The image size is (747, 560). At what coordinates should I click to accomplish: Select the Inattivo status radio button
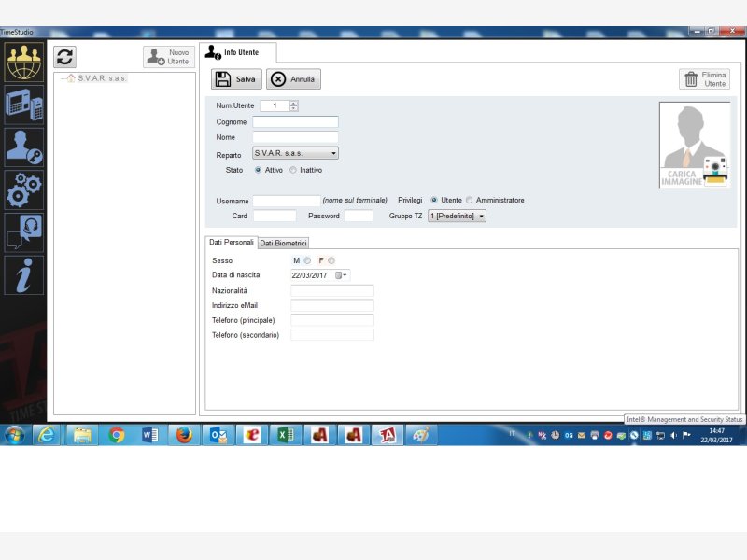293,170
